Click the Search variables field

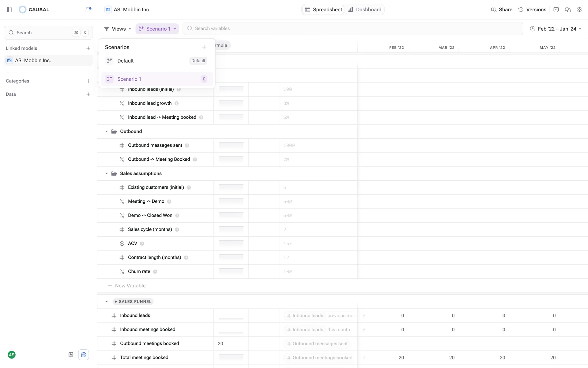pos(352,29)
